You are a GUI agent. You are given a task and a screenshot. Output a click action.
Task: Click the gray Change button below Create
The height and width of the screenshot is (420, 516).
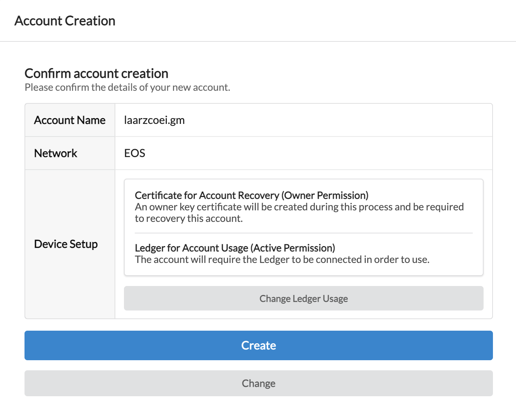click(x=258, y=383)
